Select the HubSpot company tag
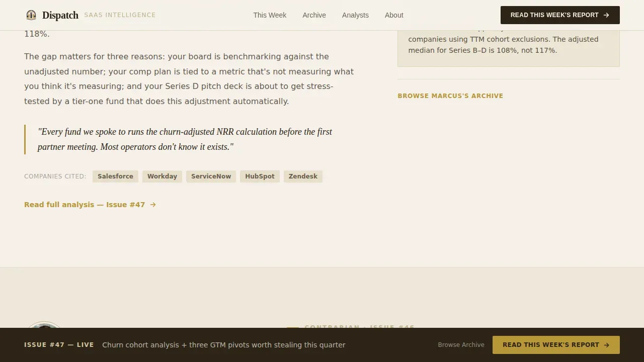This screenshot has height=362, width=644. click(x=260, y=176)
